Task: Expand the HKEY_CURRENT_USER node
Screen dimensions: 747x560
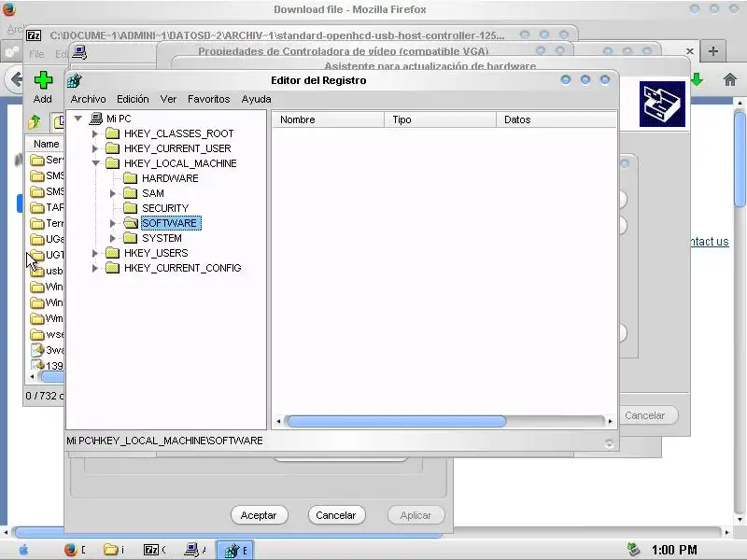Action: pos(95,148)
